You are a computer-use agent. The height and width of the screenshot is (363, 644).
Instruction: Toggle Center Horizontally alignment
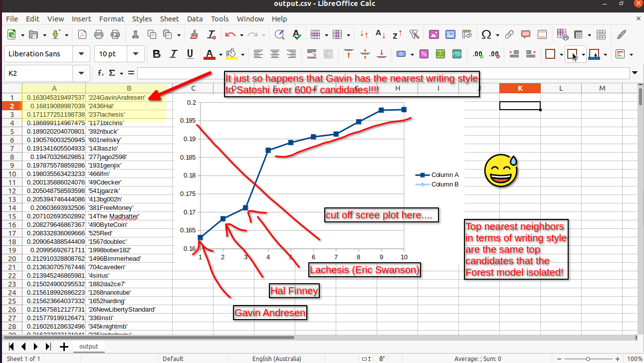coord(275,54)
